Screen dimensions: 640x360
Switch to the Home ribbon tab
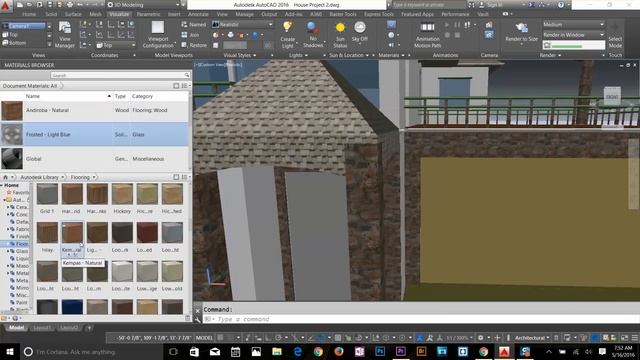click(29, 14)
